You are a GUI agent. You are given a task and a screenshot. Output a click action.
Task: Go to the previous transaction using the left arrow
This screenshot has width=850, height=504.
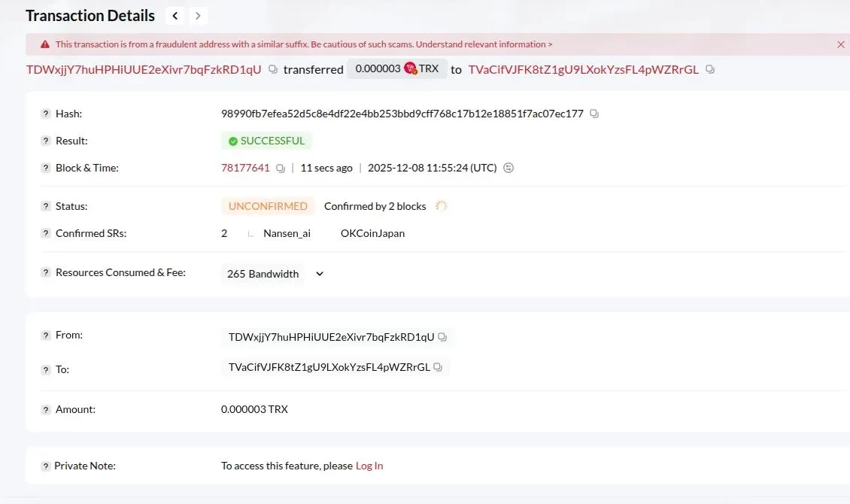tap(175, 15)
